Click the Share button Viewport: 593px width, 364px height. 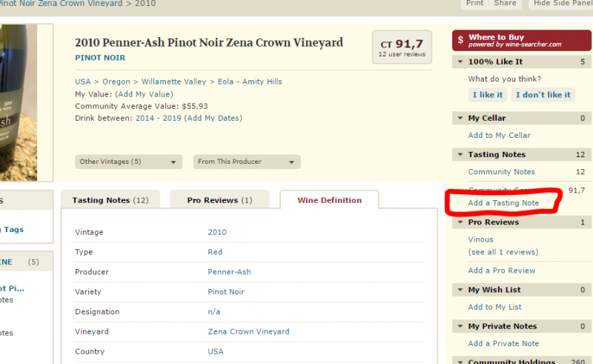pos(505,3)
